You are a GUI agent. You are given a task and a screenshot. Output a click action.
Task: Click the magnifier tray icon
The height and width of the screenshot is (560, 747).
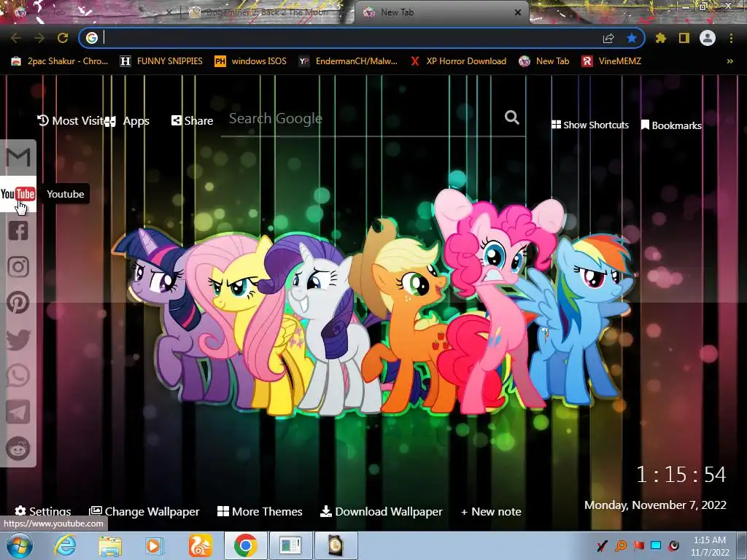[x=621, y=545]
